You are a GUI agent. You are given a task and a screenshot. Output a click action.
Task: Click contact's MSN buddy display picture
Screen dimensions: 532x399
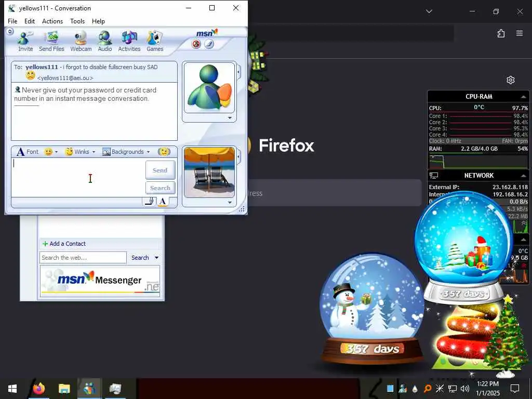tap(209, 87)
